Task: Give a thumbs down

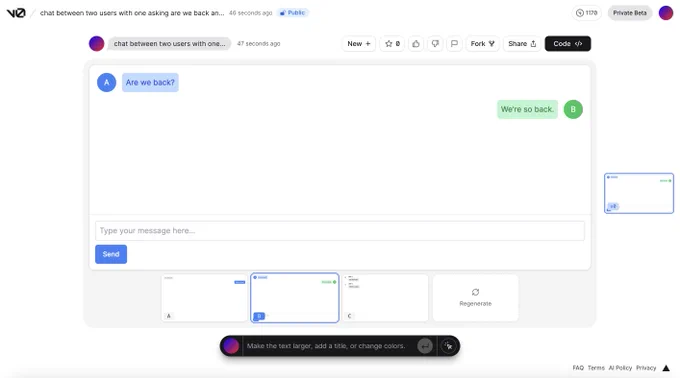Action: [435, 43]
